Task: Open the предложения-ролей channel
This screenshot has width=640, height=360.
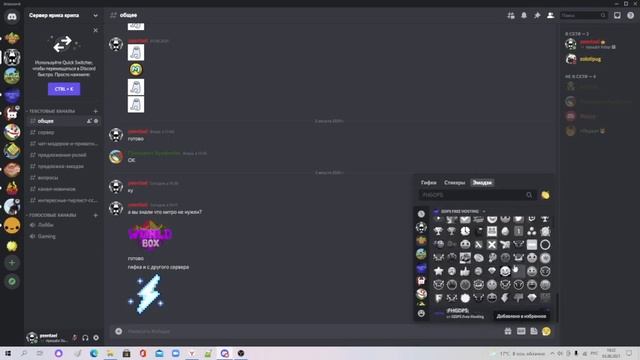Action: click(63, 155)
